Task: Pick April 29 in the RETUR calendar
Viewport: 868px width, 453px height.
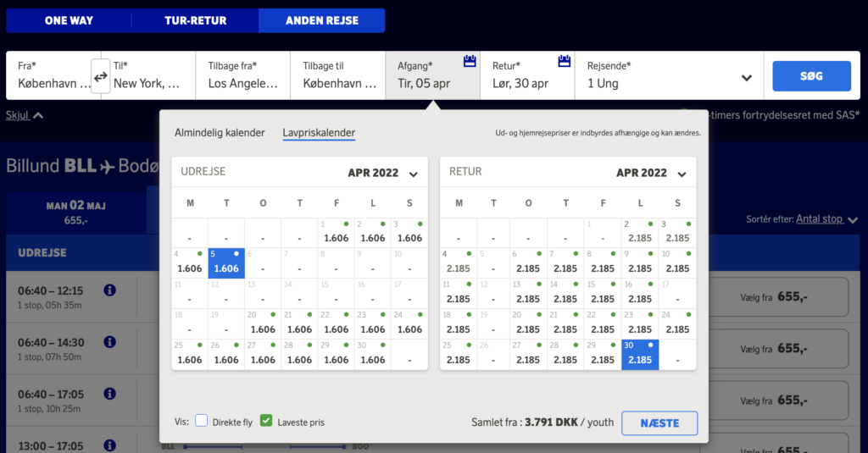Action: tap(603, 354)
